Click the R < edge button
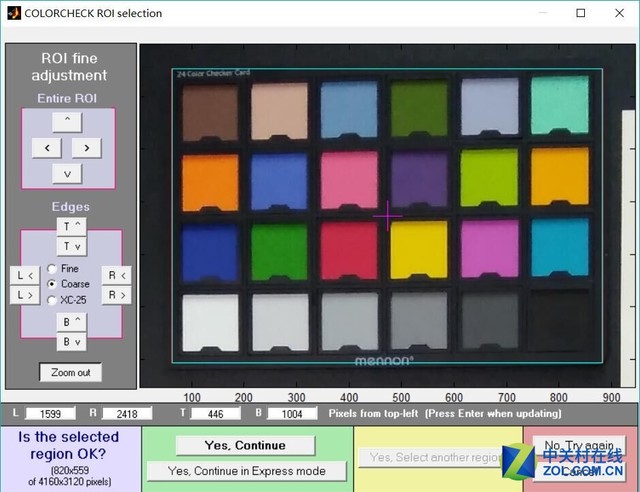The image size is (640, 492). 116,276
